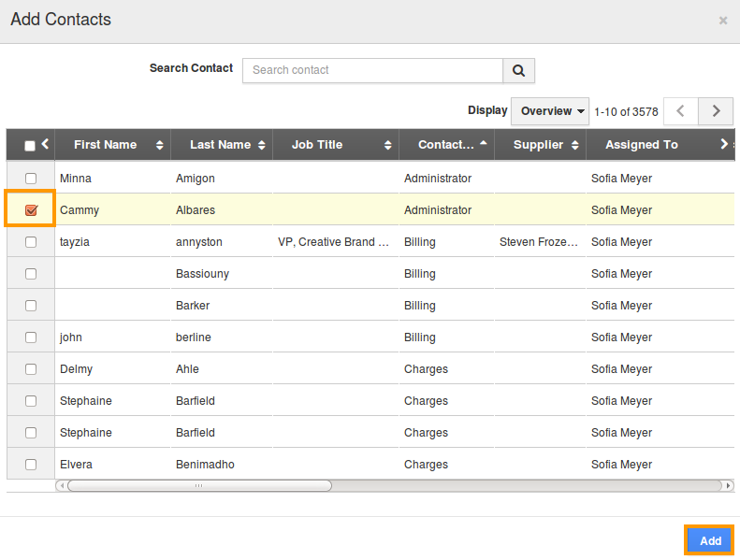740x560 pixels.
Task: Click the Assigned To column header
Action: (x=641, y=145)
